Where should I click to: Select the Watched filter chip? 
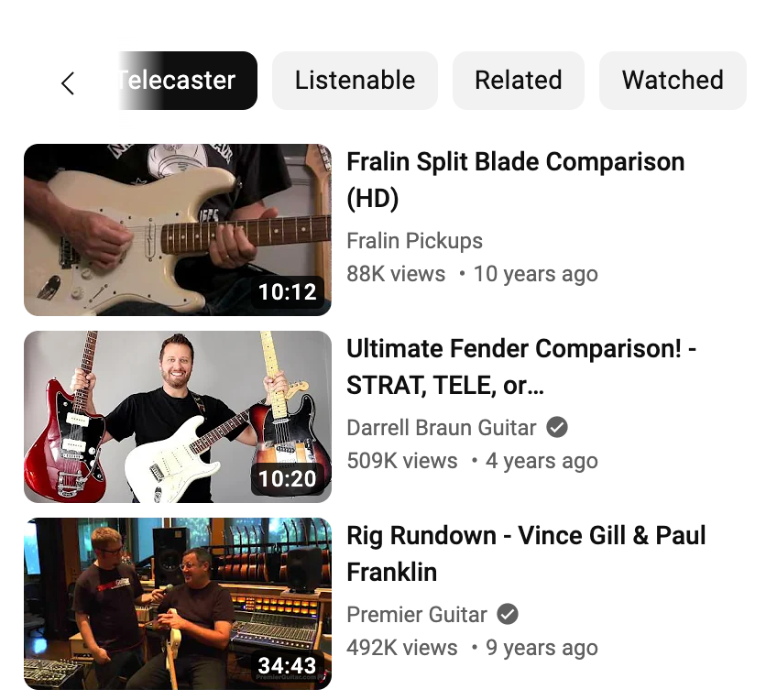coord(673,81)
